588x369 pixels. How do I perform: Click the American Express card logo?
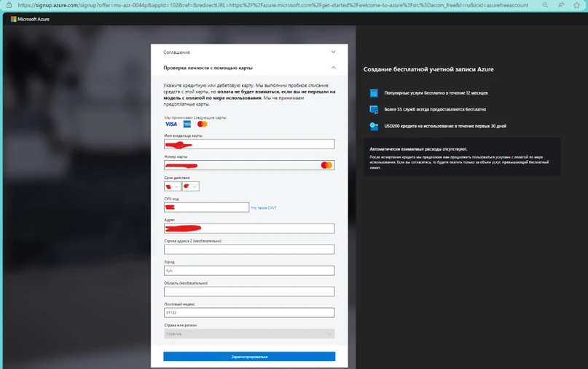click(x=187, y=124)
